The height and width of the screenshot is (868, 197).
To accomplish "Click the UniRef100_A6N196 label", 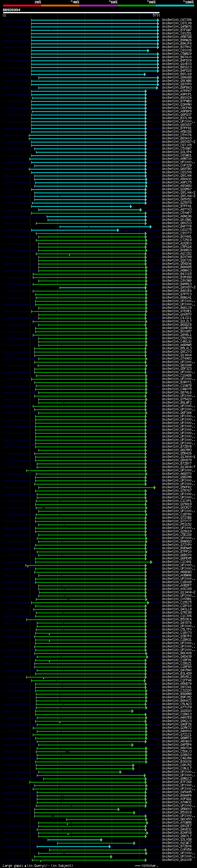I will (x=177, y=216).
